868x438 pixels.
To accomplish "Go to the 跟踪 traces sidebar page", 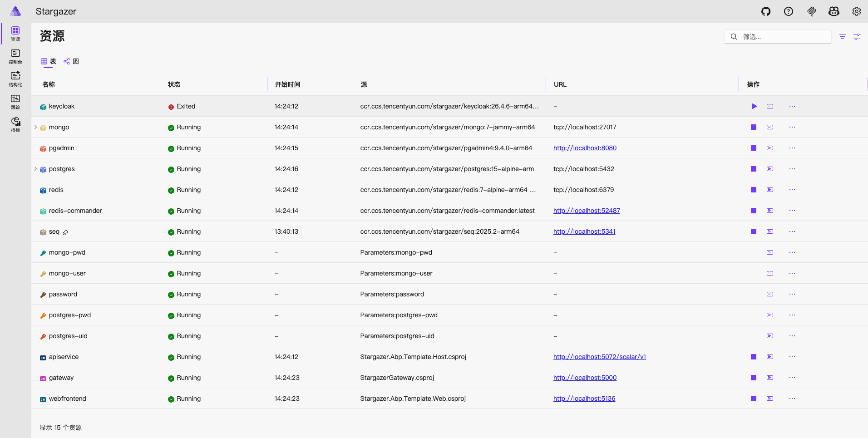I will [x=15, y=102].
